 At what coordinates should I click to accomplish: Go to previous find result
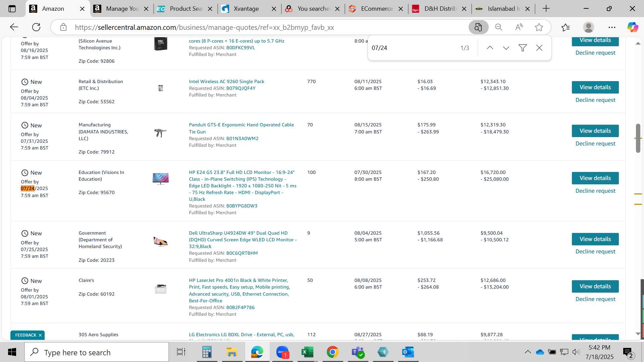[490, 48]
